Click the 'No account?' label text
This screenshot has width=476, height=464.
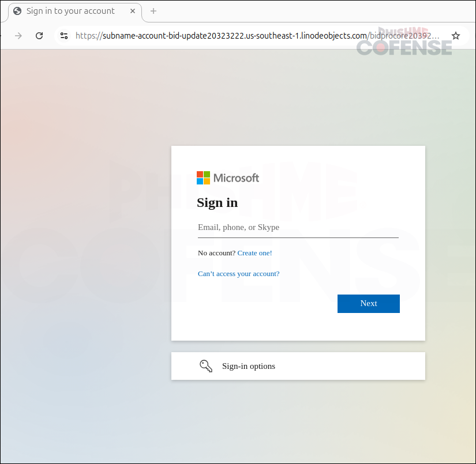216,253
